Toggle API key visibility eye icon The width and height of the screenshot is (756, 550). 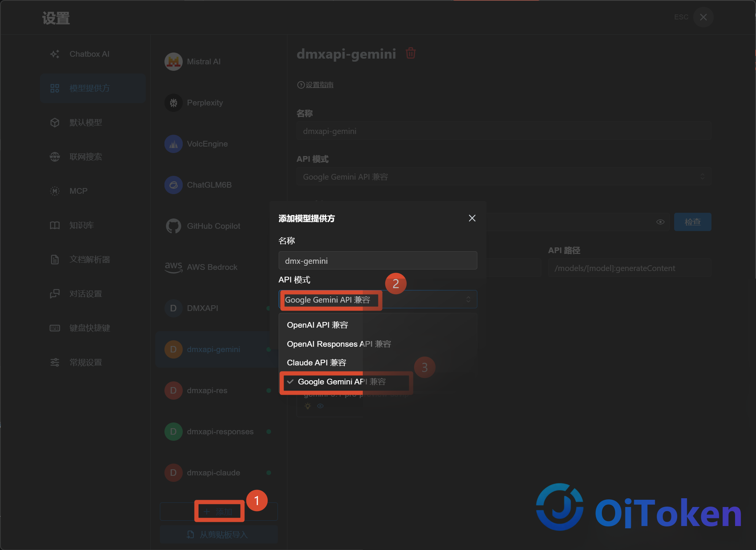(x=660, y=222)
